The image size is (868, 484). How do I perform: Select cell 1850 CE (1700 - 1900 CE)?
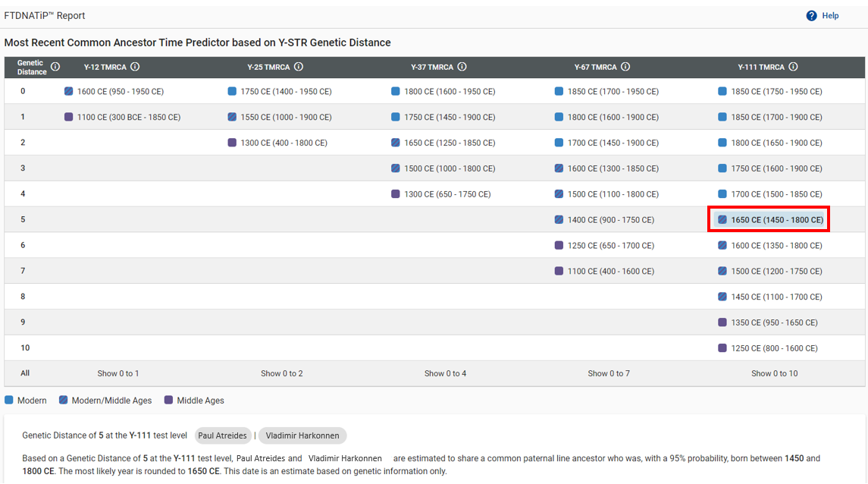(770, 118)
